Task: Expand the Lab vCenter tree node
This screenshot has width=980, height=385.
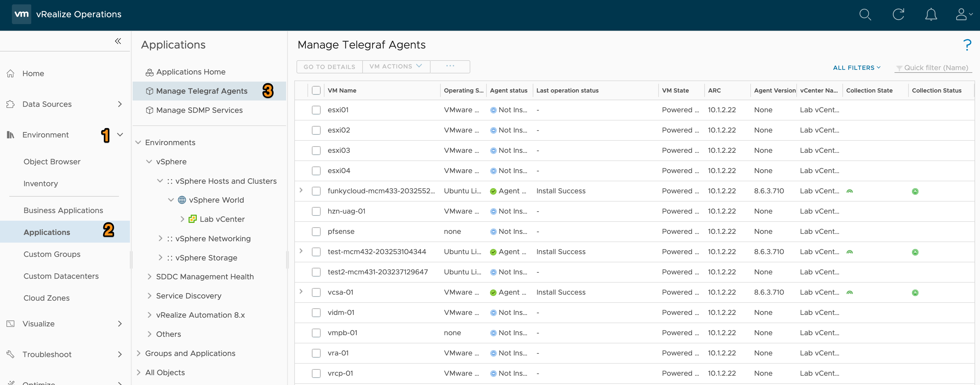Action: (x=182, y=219)
